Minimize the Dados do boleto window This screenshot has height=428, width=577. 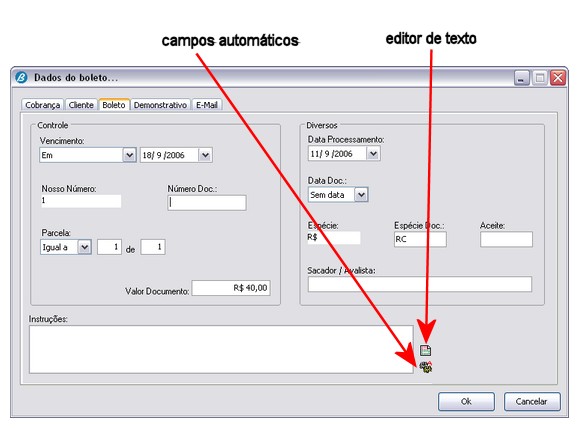click(x=521, y=78)
